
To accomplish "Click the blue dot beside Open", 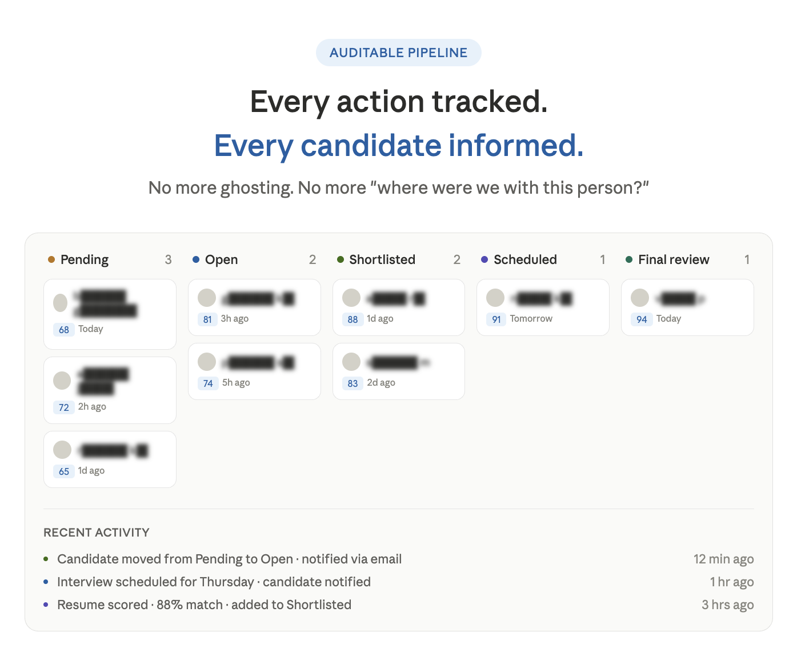I will pos(196,259).
